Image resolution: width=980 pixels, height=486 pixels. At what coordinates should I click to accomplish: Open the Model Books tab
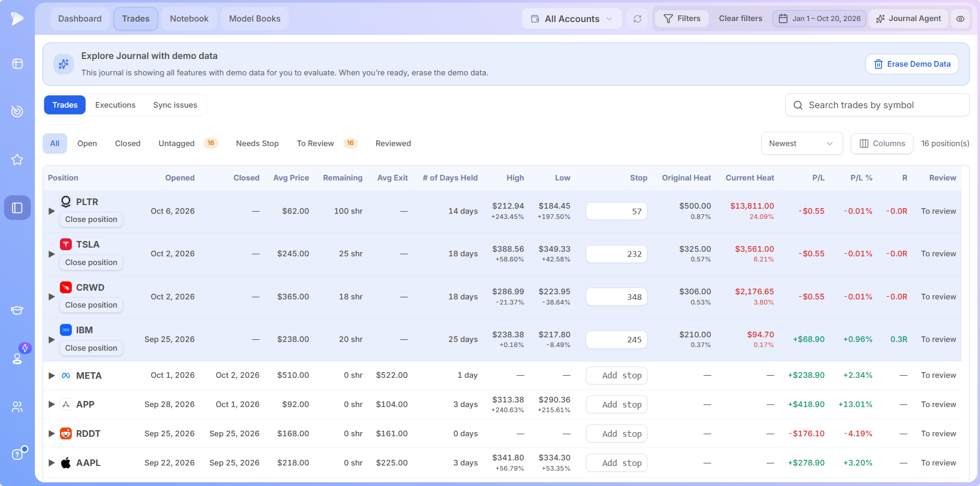pyautogui.click(x=255, y=19)
